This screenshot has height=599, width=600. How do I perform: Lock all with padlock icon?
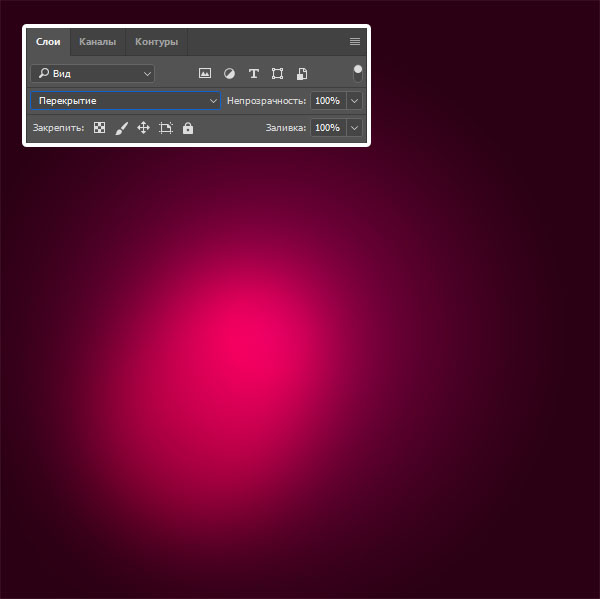pos(188,128)
